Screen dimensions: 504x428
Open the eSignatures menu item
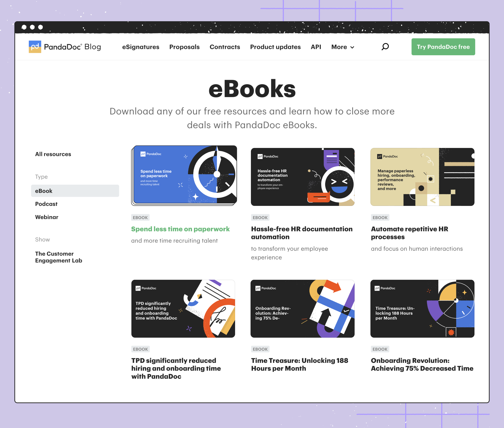pyautogui.click(x=141, y=47)
